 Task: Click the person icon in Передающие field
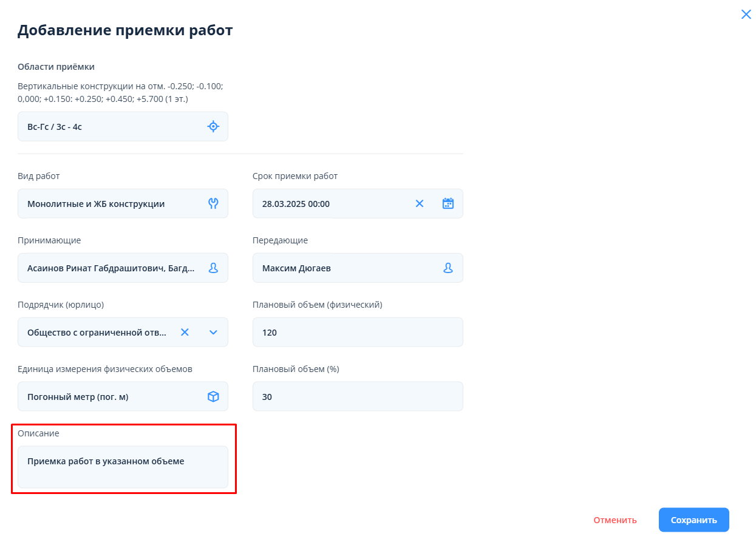click(x=448, y=268)
